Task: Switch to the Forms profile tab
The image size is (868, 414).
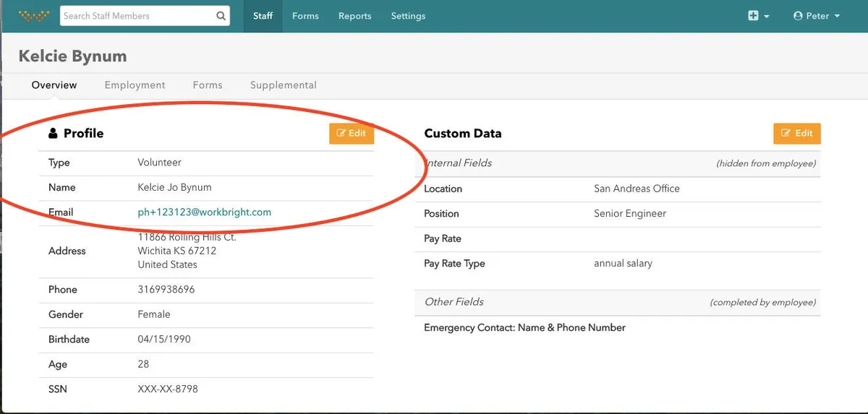Action: tap(208, 85)
